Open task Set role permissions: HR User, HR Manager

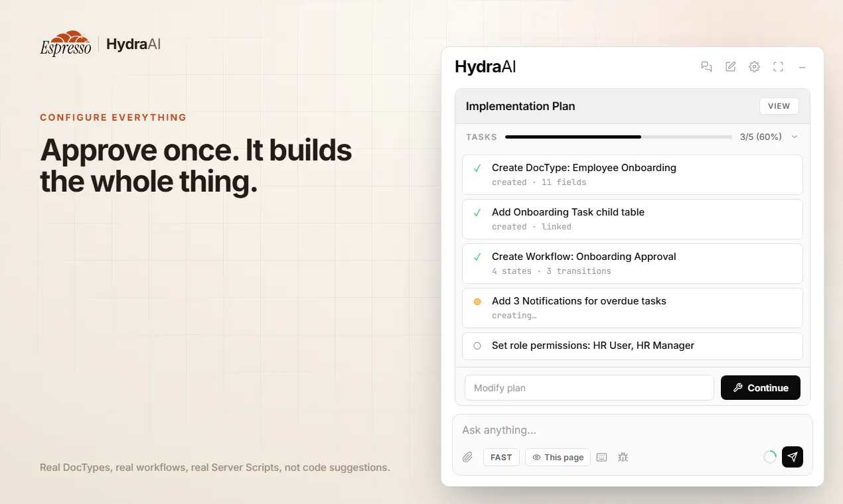(x=633, y=346)
